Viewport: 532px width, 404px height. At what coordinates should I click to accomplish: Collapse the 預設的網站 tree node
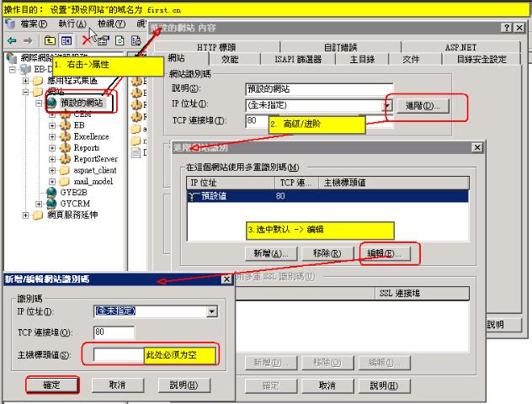pos(39,103)
